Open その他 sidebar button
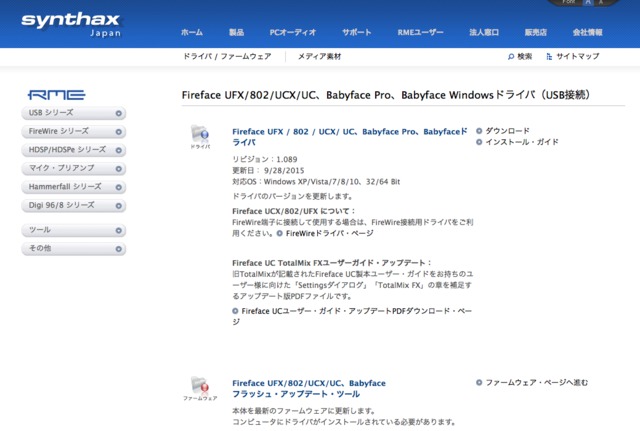The width and height of the screenshot is (640, 431). coord(73,249)
